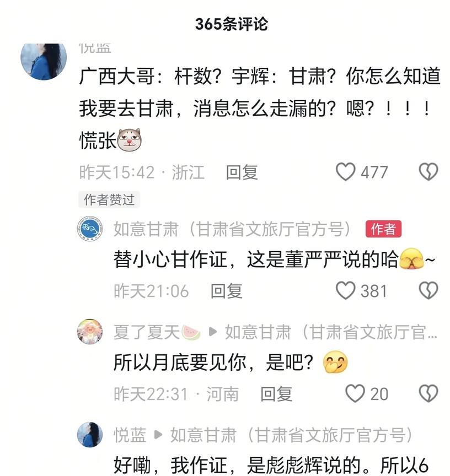Reply to the 昨天21:06 author comment
Screen dimensions: 450x476
coord(226,291)
